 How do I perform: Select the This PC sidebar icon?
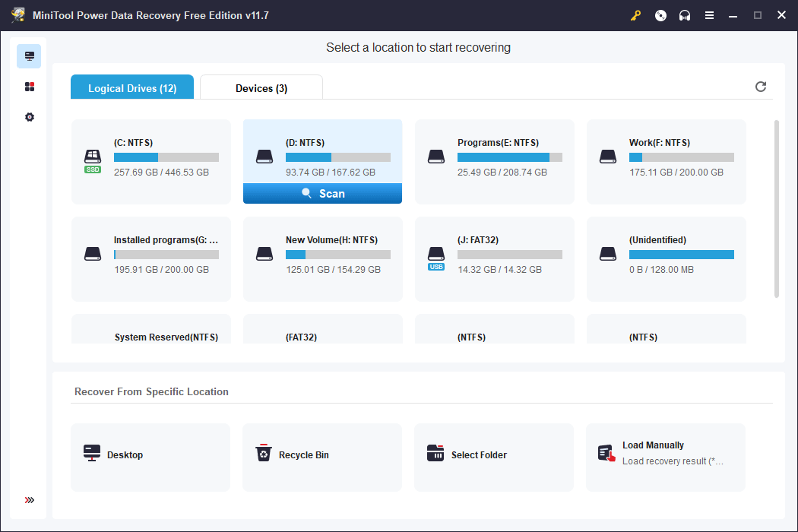(x=30, y=56)
